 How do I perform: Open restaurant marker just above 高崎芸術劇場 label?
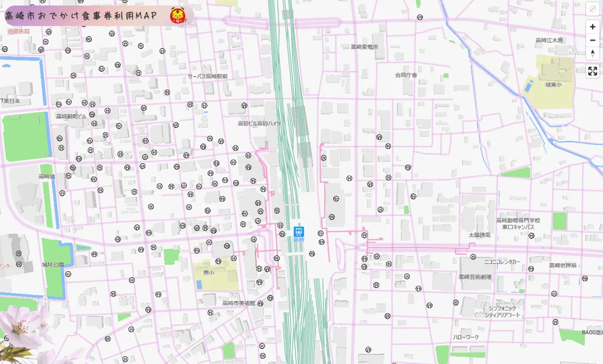point(474,257)
